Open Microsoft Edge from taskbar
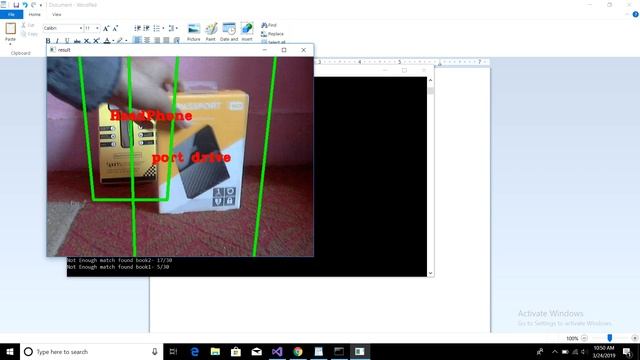 pos(195,351)
